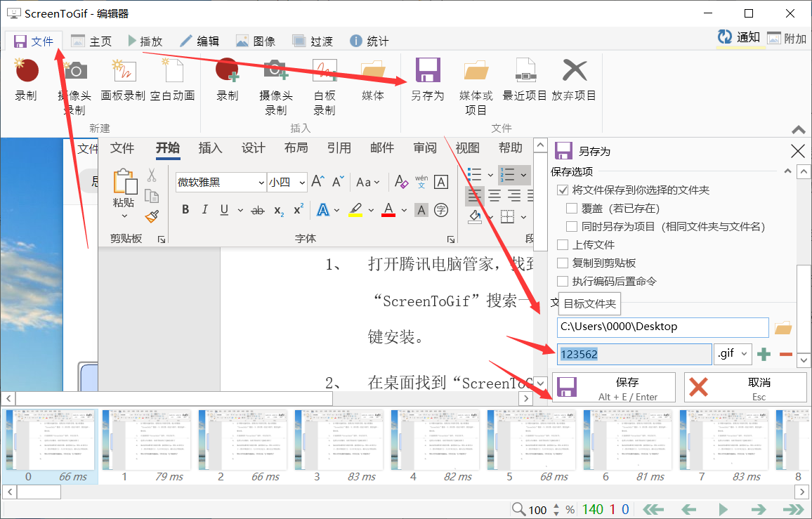Image resolution: width=812 pixels, height=519 pixels.
Task: Select frame 6 thumbnail
Action: point(627,447)
